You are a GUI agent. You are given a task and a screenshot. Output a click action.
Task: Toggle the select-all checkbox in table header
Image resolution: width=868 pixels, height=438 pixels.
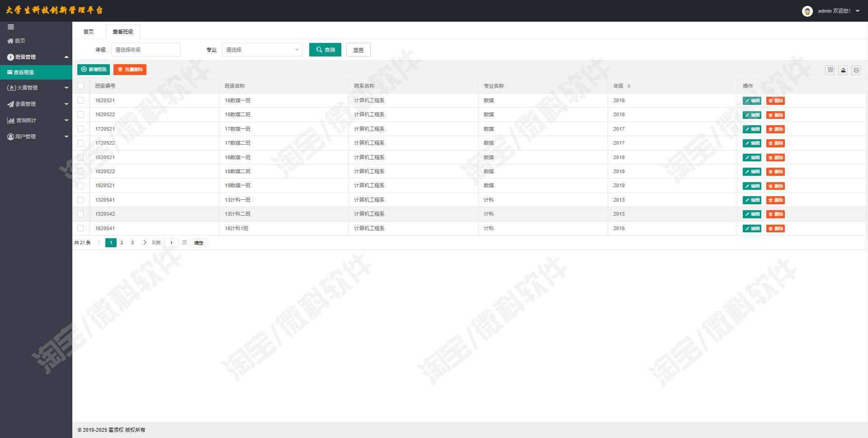click(80, 86)
